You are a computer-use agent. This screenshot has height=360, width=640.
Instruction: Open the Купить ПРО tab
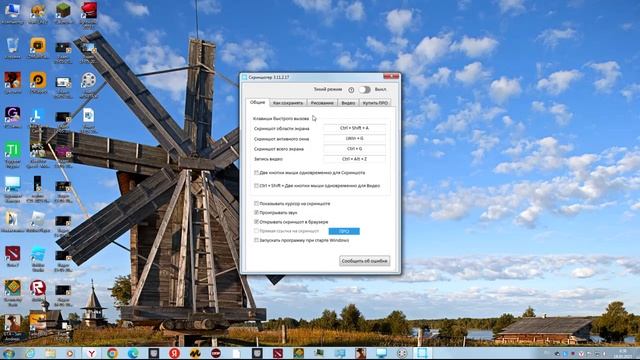375,103
